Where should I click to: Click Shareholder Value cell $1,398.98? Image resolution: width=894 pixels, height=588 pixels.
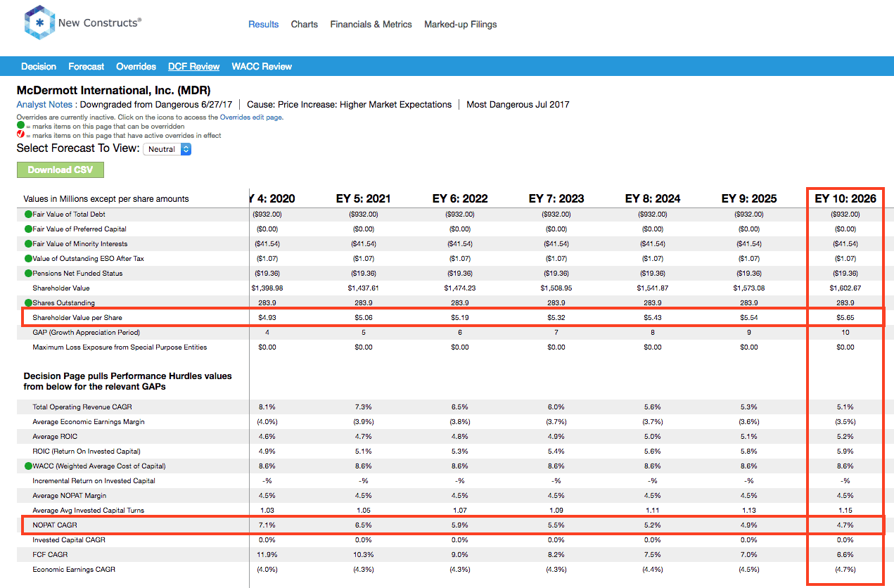[267, 288]
